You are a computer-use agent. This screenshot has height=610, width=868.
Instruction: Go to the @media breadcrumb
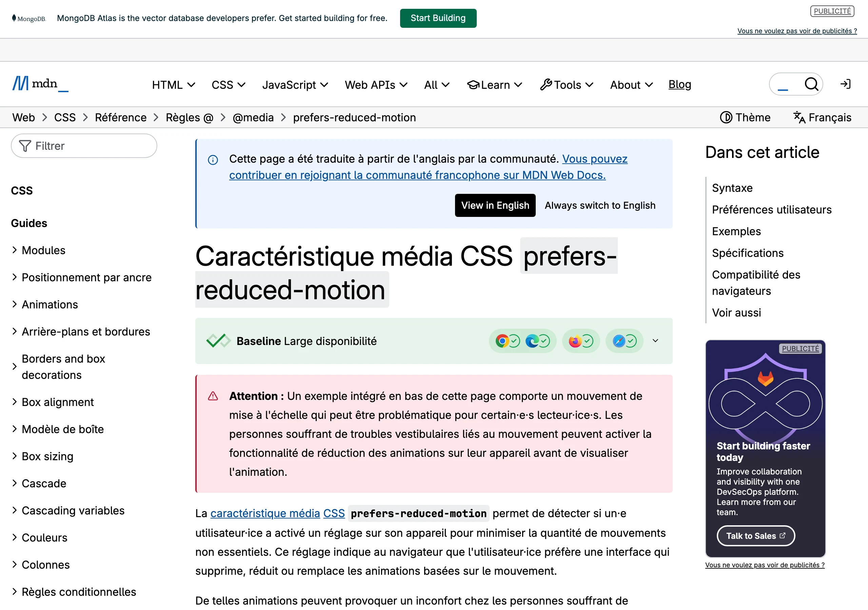[253, 118]
